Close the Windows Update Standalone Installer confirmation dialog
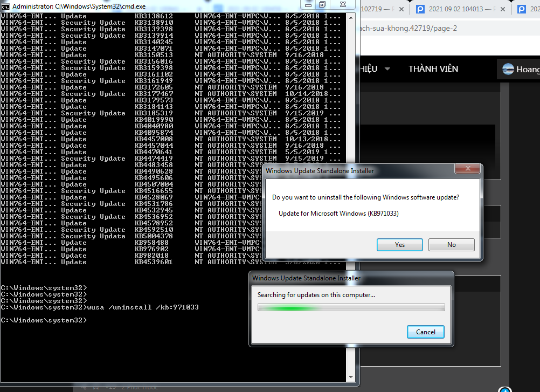This screenshot has height=392, width=540. 467,168
